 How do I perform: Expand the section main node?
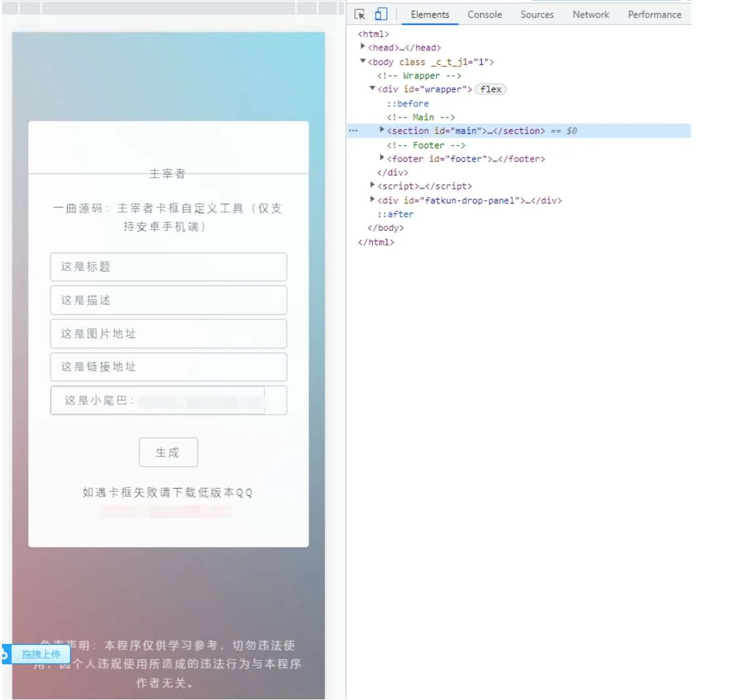click(382, 131)
